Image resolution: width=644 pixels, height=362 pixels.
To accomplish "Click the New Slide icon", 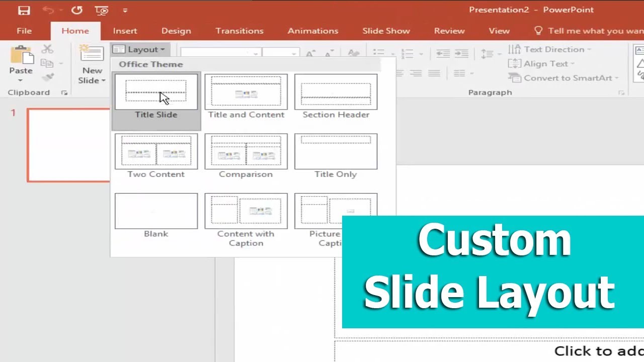I will click(x=92, y=54).
